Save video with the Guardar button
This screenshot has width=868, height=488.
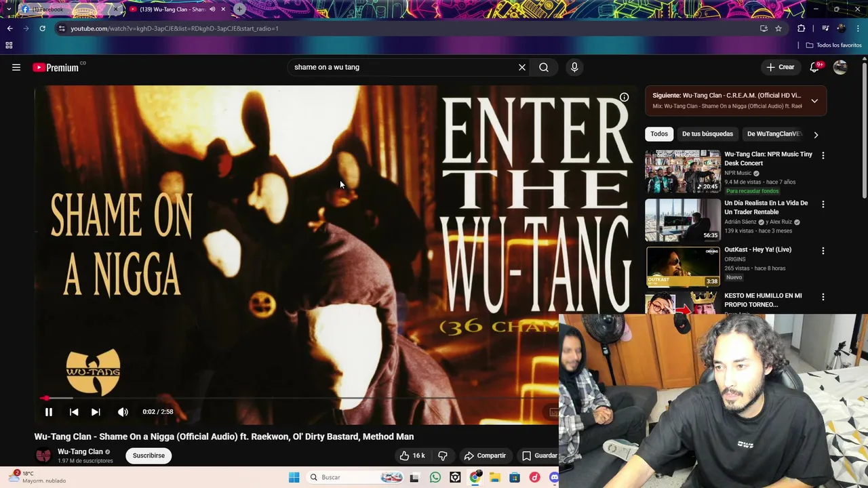[x=539, y=455]
